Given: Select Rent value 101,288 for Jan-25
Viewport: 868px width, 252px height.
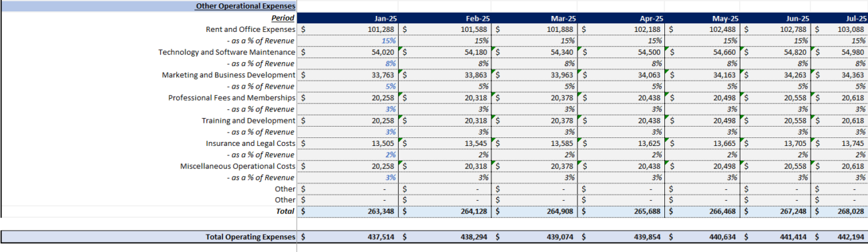Looking at the screenshot, I should pos(348,29).
